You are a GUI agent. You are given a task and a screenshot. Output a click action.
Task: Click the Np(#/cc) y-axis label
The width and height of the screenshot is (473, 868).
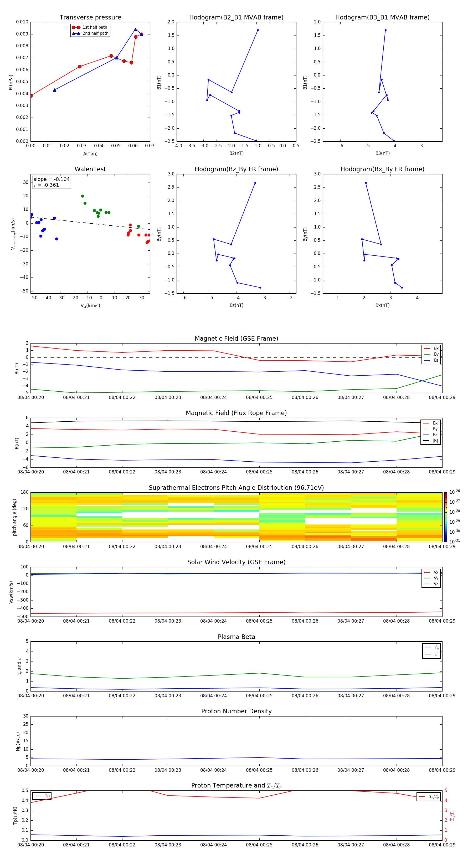pos(18,741)
